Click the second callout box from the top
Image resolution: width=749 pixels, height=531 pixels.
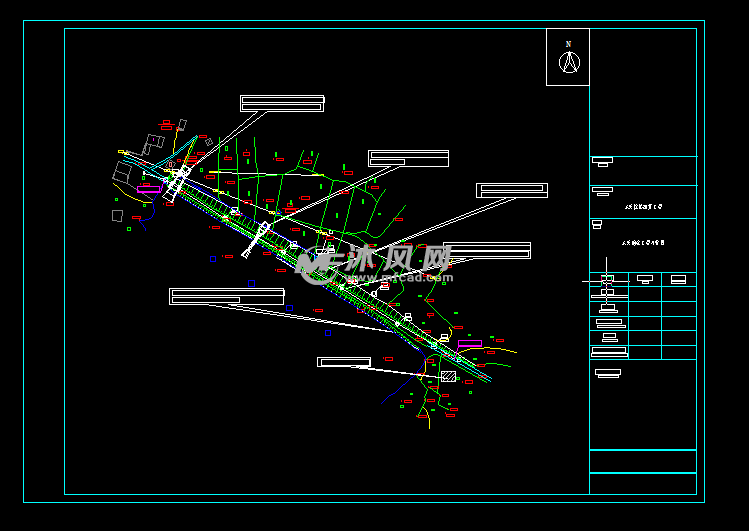(x=408, y=158)
